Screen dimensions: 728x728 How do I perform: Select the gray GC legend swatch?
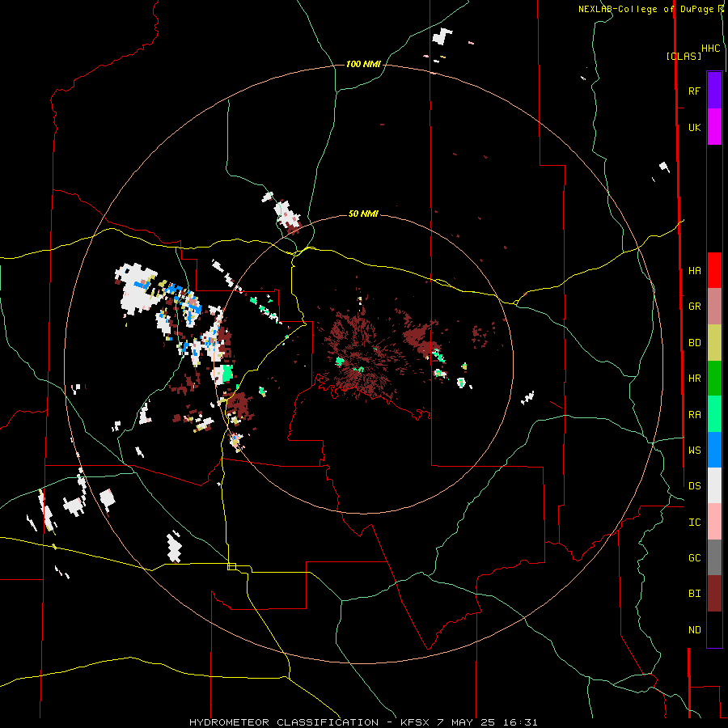pyautogui.click(x=714, y=557)
